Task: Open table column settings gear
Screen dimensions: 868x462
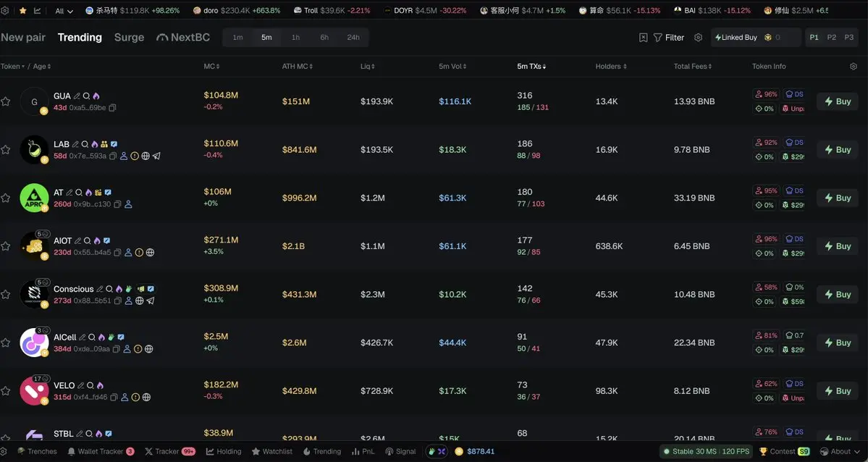Action: click(853, 66)
